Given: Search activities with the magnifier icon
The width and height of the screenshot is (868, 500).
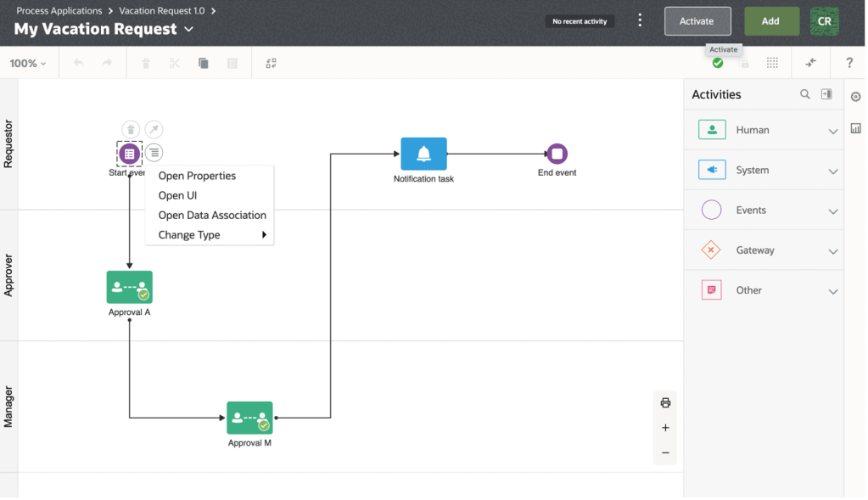Looking at the screenshot, I should point(805,94).
